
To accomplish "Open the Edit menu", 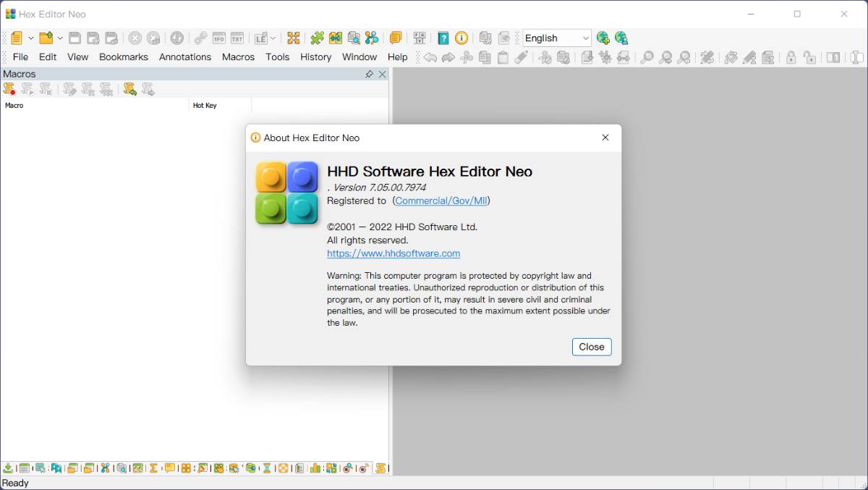I will tap(48, 57).
